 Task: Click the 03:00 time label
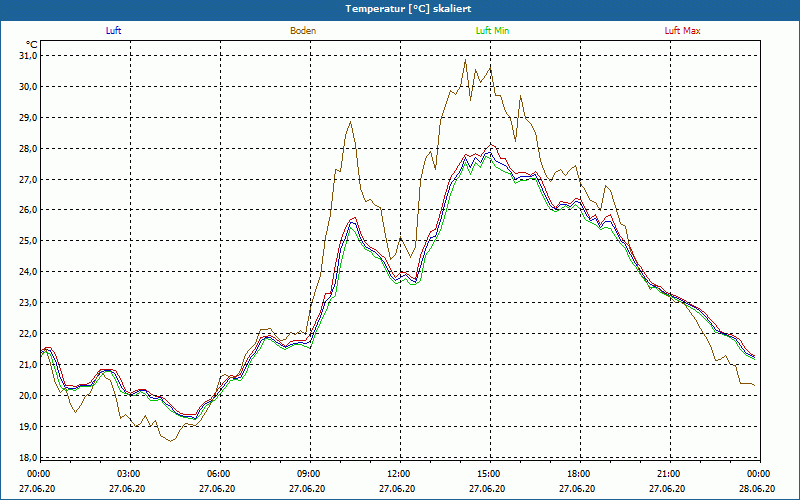pyautogui.click(x=130, y=474)
